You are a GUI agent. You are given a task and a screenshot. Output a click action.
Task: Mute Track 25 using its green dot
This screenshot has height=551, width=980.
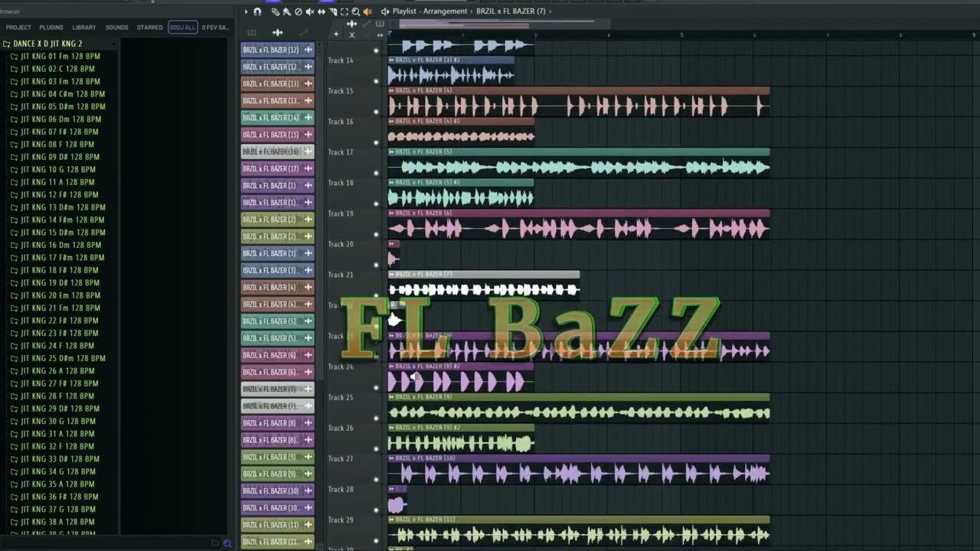click(376, 418)
